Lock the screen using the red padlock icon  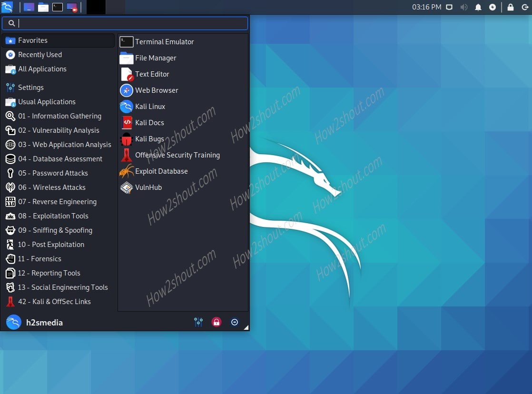(217, 322)
